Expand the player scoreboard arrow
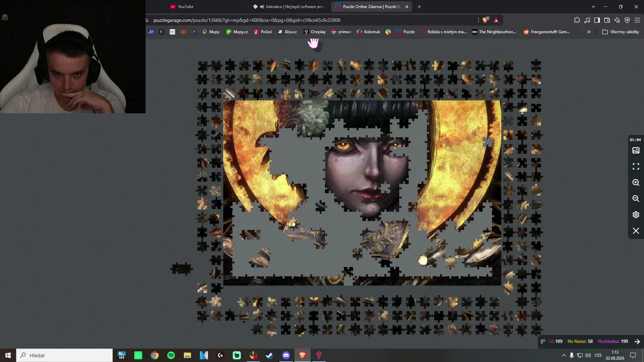Viewport: 644px width, 362px height. pos(637,341)
